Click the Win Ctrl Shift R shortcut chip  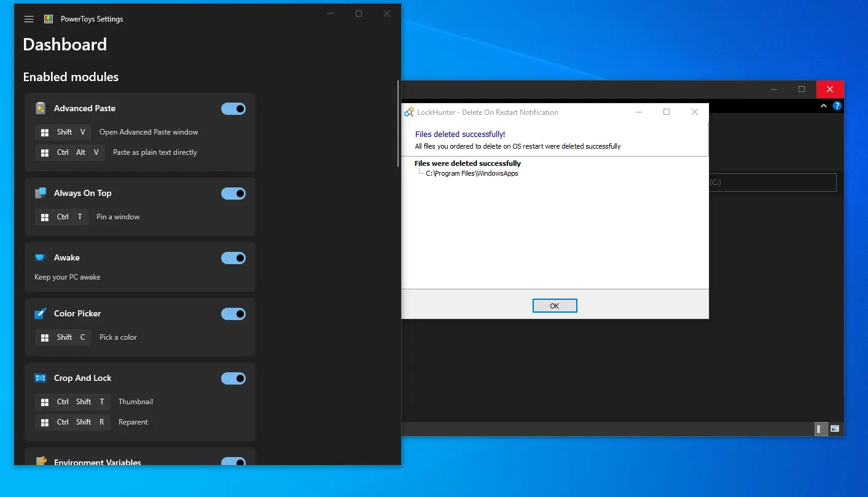(x=72, y=422)
